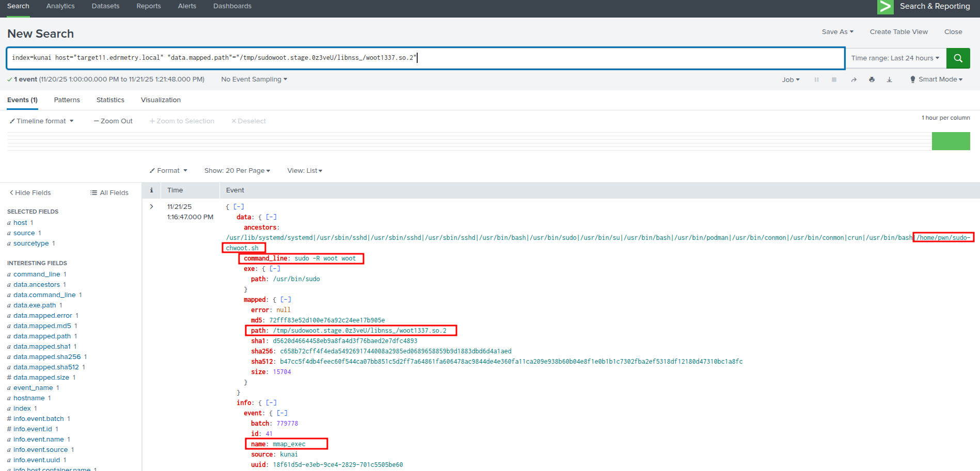Viewport: 980px width, 471px height.
Task: Click the share job arrow icon
Action: 853,80
